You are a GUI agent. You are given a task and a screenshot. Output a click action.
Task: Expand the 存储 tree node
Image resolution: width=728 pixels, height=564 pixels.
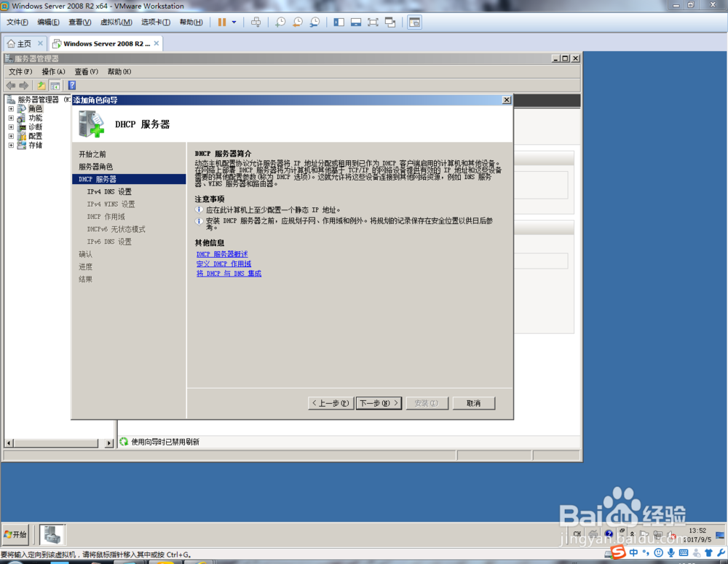pyautogui.click(x=11, y=146)
